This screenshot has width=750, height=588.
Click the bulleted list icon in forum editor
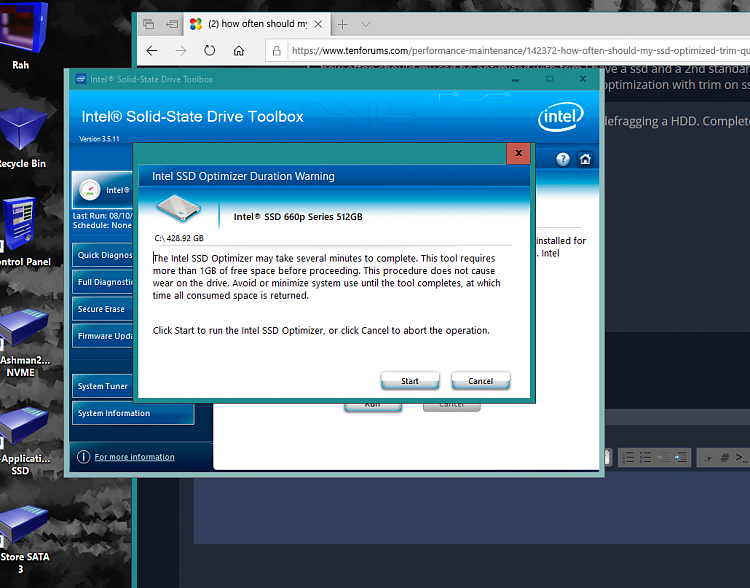646,458
